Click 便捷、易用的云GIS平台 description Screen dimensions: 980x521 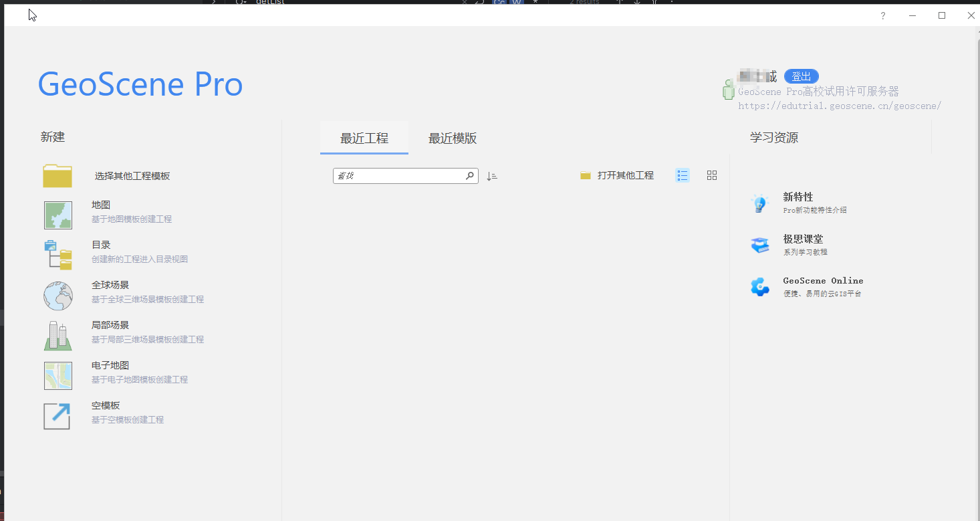pos(822,294)
